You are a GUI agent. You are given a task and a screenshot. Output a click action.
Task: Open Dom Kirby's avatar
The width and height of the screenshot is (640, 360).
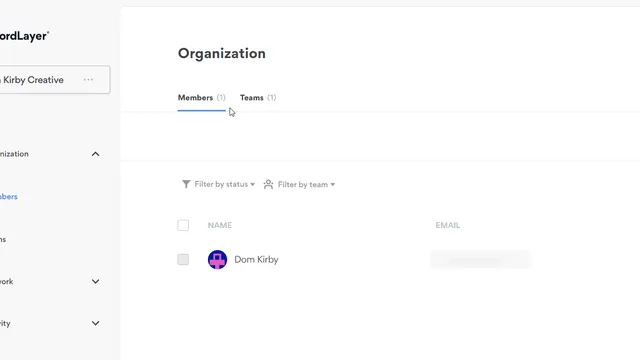coord(217,260)
